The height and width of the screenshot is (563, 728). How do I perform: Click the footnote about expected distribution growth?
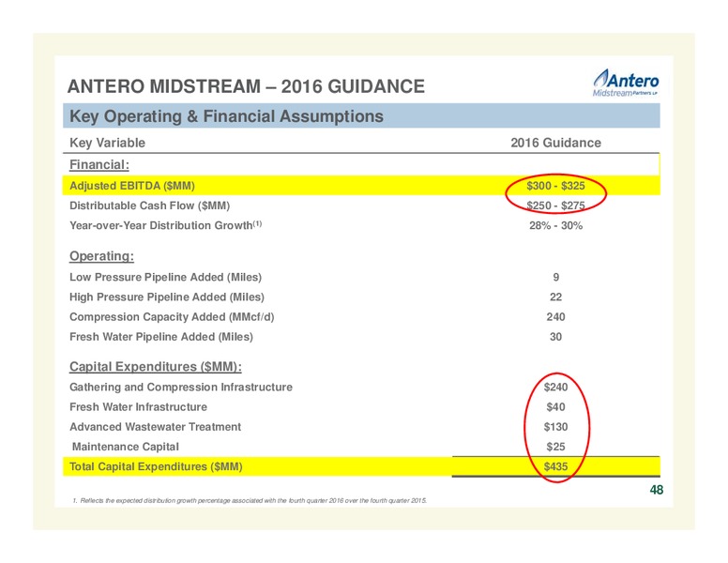(250, 501)
